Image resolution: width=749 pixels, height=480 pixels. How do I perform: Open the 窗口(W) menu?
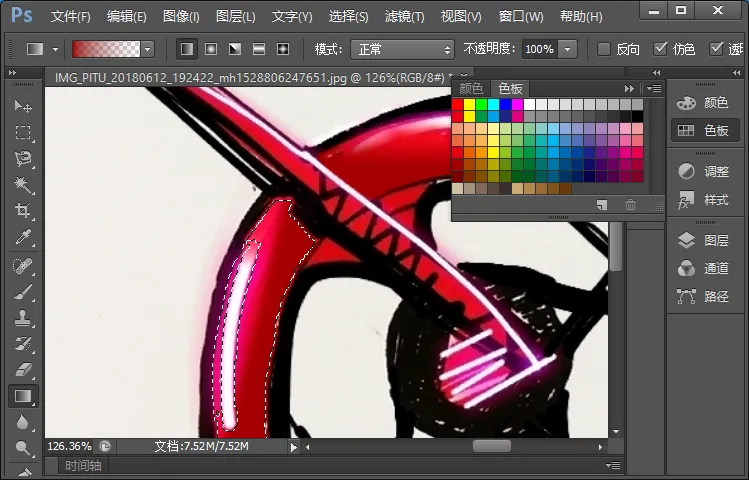point(521,17)
